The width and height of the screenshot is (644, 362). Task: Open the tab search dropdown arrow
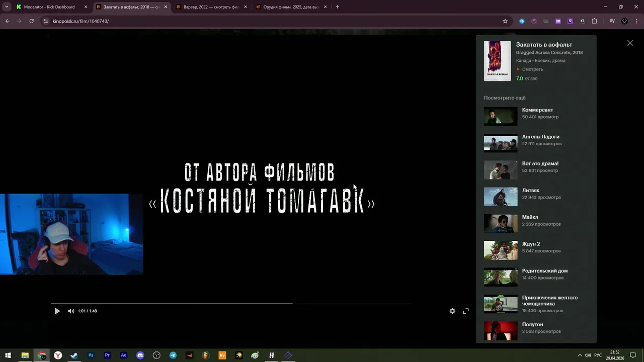[6, 7]
